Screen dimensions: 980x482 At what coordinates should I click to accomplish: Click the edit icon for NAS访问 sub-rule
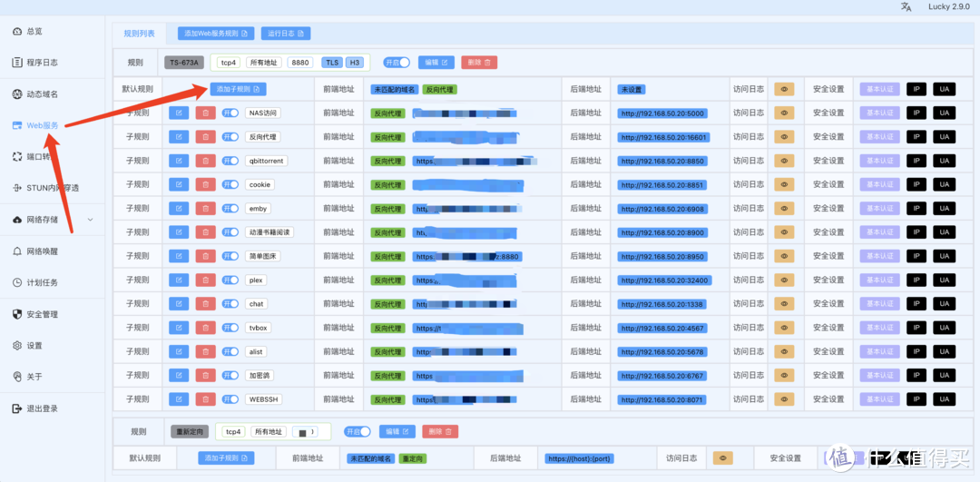point(179,113)
